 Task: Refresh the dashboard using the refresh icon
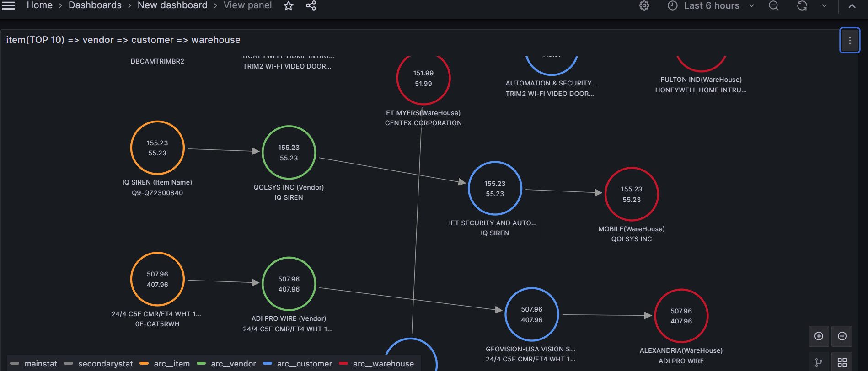(802, 5)
